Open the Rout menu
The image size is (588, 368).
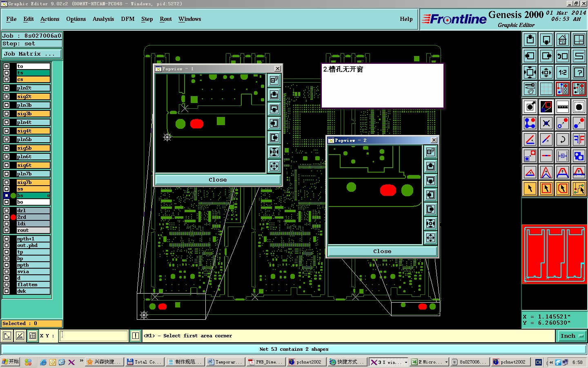(166, 19)
